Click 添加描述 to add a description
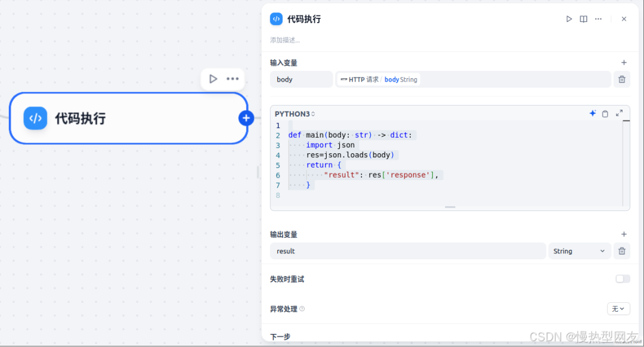The width and height of the screenshot is (644, 347). (x=285, y=39)
